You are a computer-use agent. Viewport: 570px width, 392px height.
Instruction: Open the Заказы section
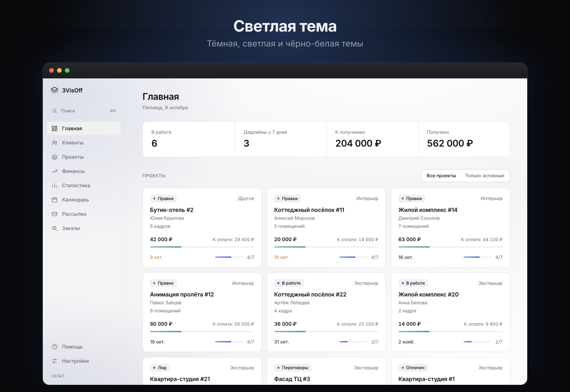(84, 228)
